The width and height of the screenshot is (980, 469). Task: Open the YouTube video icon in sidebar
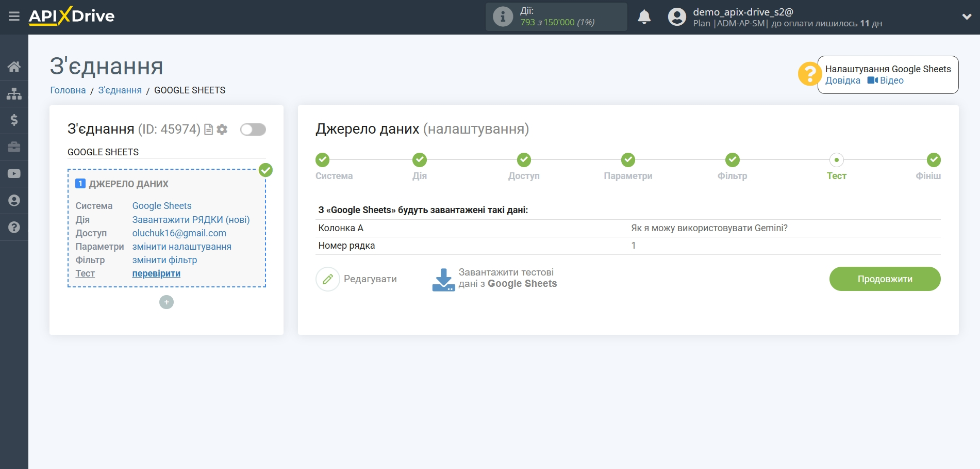(x=14, y=174)
